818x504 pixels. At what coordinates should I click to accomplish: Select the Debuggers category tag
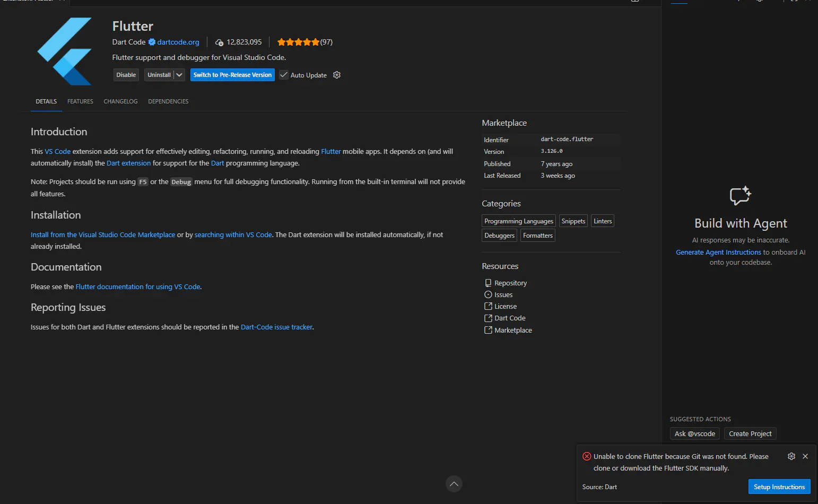coord(500,236)
